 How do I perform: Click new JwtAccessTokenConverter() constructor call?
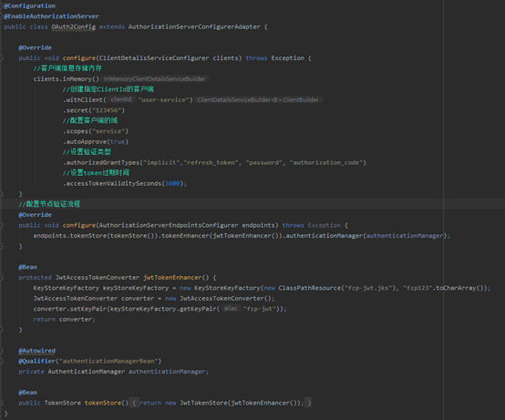pyautogui.click(x=219, y=298)
